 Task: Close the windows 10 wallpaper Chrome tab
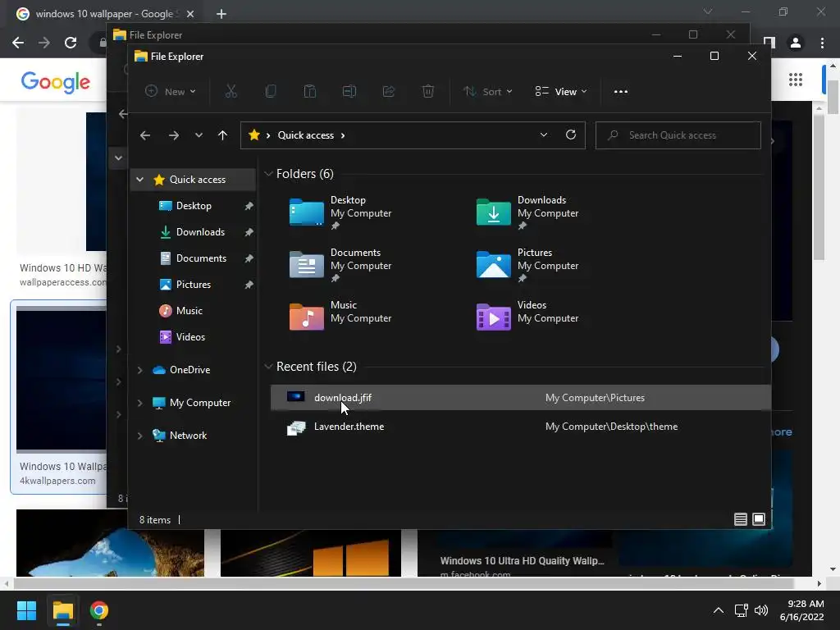click(190, 14)
